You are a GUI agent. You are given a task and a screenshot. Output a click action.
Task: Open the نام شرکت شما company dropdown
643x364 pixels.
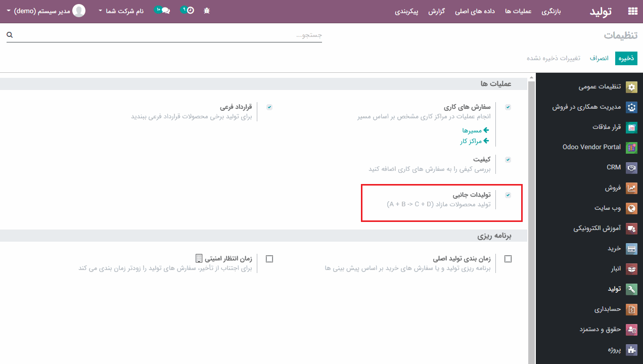(121, 11)
